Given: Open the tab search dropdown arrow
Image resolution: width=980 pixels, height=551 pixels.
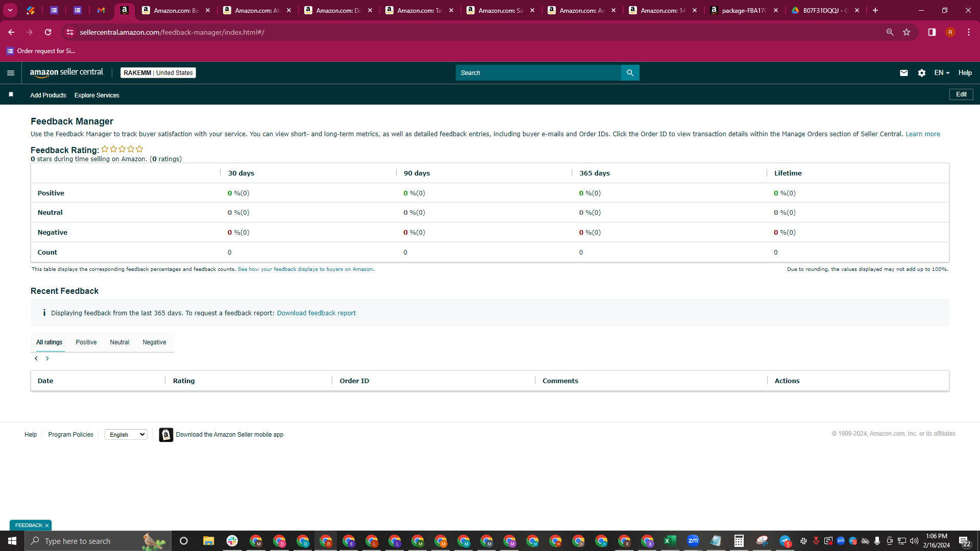Looking at the screenshot, I should (x=10, y=10).
